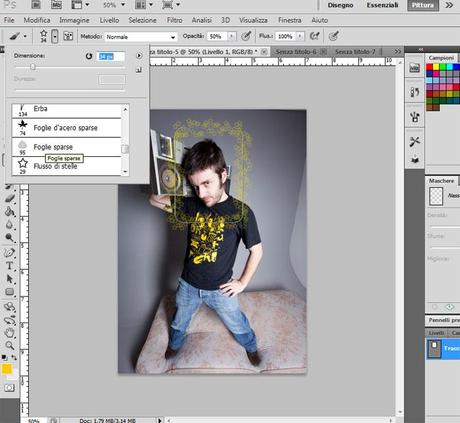Enable airbrush mode icon

[314, 36]
